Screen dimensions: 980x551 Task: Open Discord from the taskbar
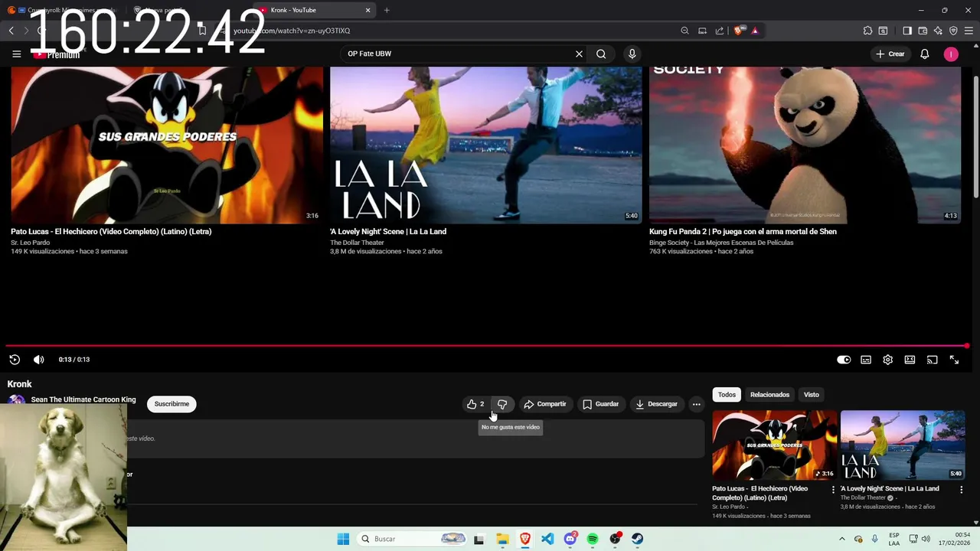pyautogui.click(x=570, y=539)
